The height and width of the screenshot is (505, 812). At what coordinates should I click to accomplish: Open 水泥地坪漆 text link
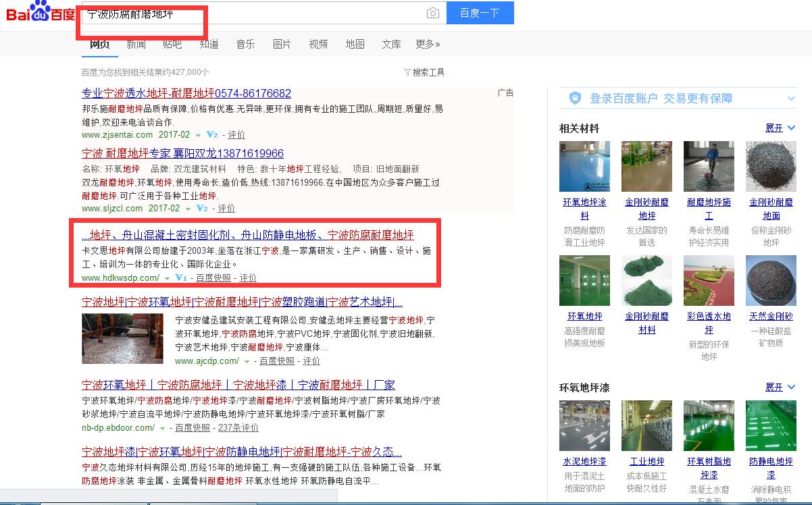point(585,461)
